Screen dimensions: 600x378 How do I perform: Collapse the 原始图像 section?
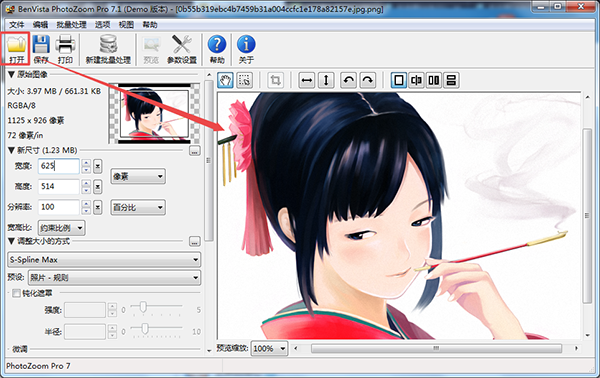point(11,75)
